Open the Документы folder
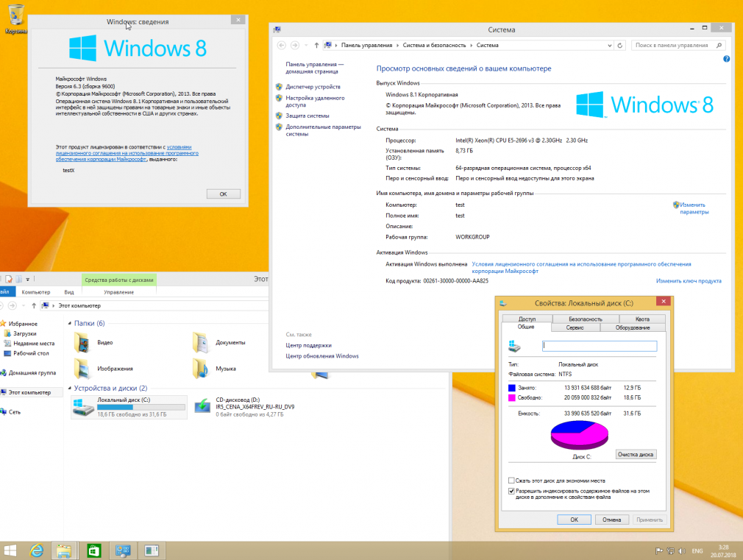The height and width of the screenshot is (560, 743). (x=220, y=342)
